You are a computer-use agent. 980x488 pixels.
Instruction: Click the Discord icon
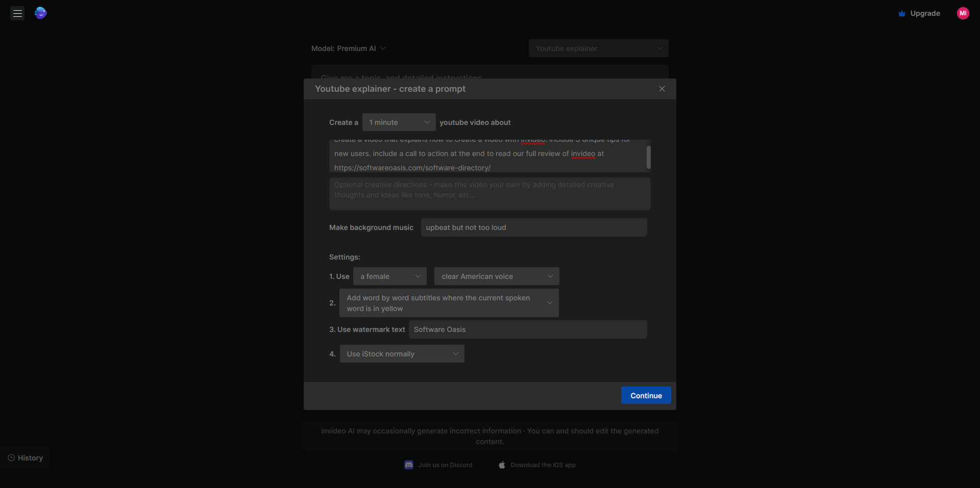[x=409, y=465]
